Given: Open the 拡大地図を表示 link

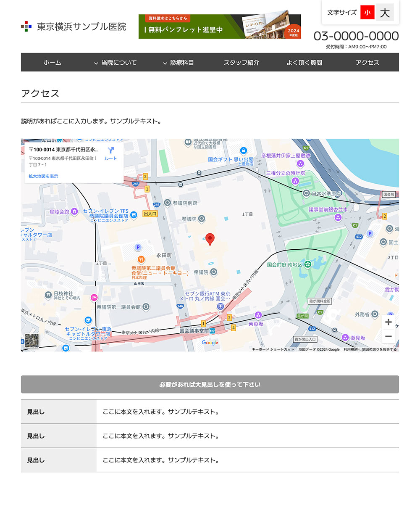Looking at the screenshot, I should tap(43, 176).
